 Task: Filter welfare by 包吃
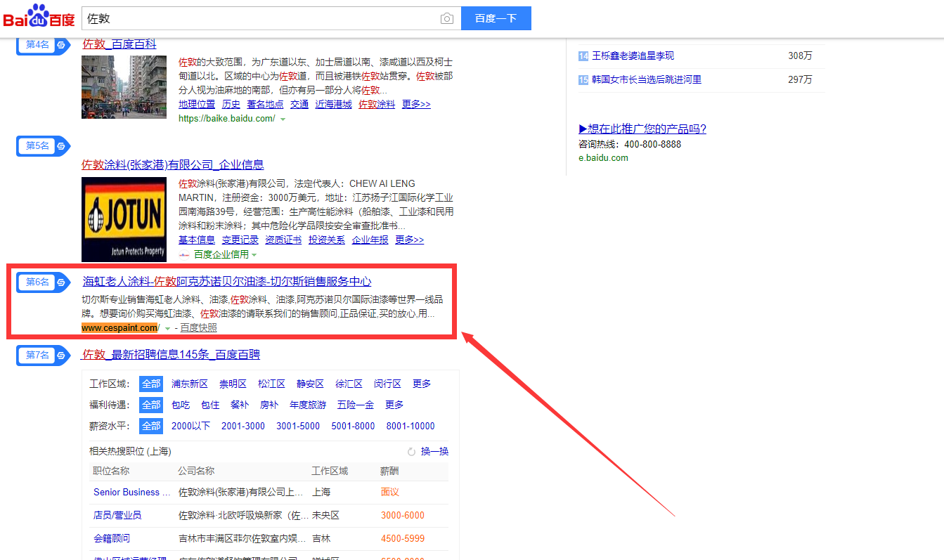(181, 405)
